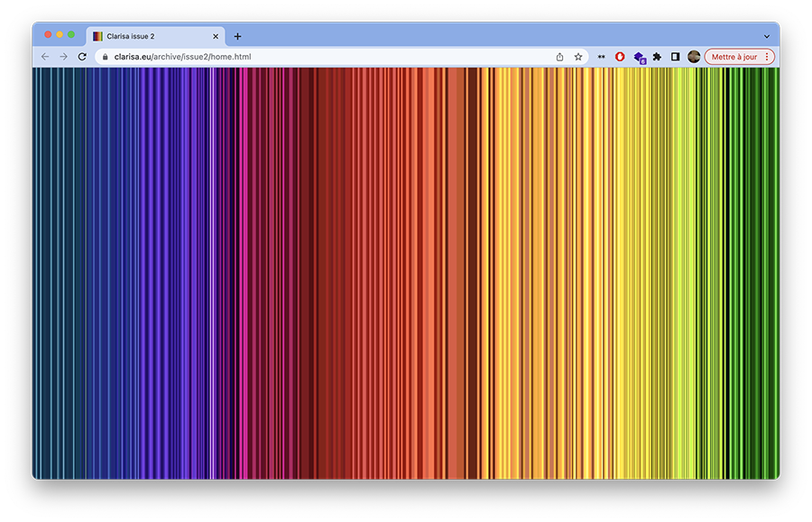Click the Clarisa favicon in the tab

point(97,36)
